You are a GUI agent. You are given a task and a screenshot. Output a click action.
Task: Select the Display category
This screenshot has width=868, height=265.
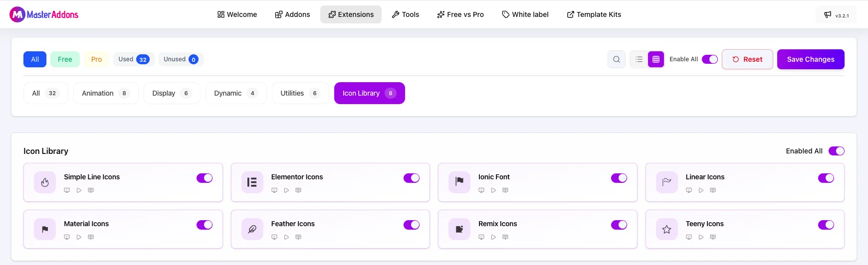(x=172, y=93)
